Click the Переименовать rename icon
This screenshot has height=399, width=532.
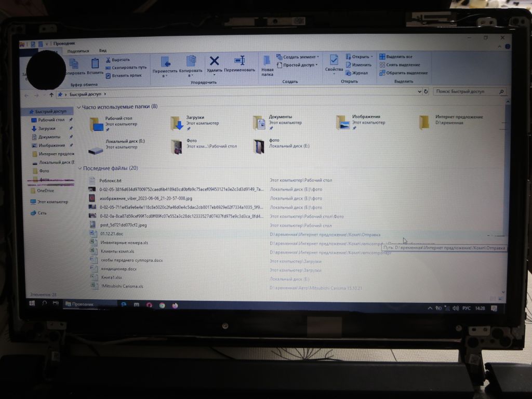tap(239, 64)
